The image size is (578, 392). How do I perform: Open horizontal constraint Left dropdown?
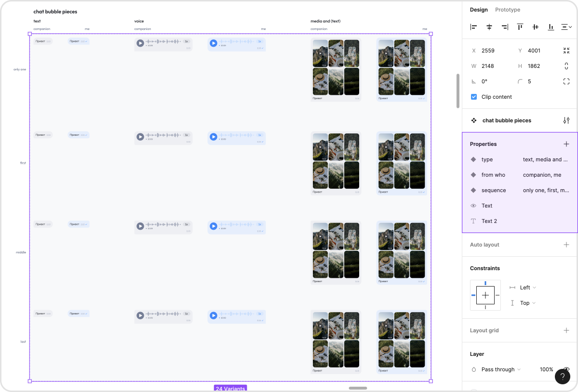(x=527, y=287)
